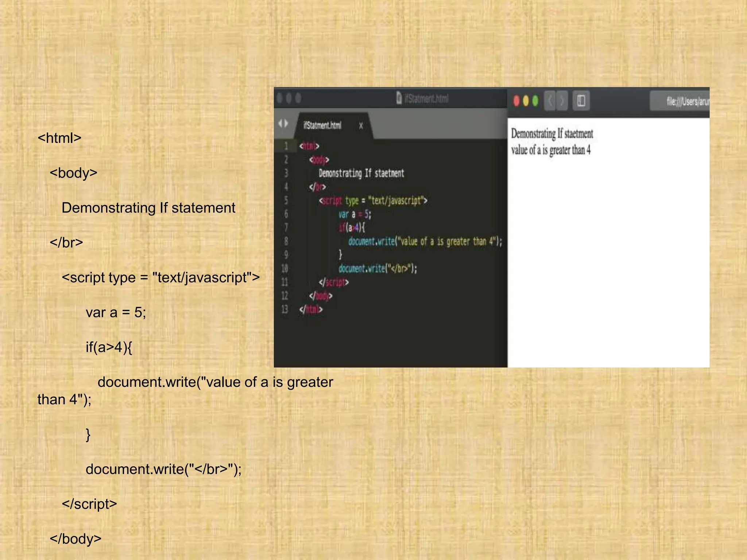Select the ifStatment.html tab in editor
The width and height of the screenshot is (747, 560).
pyautogui.click(x=322, y=126)
